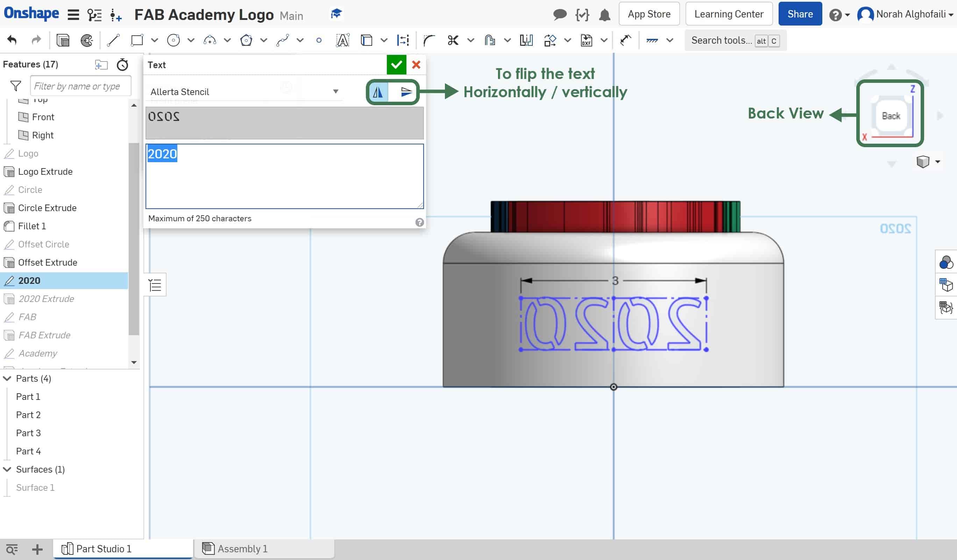
Task: Open arc tool dropdown arrow
Action: click(x=227, y=40)
